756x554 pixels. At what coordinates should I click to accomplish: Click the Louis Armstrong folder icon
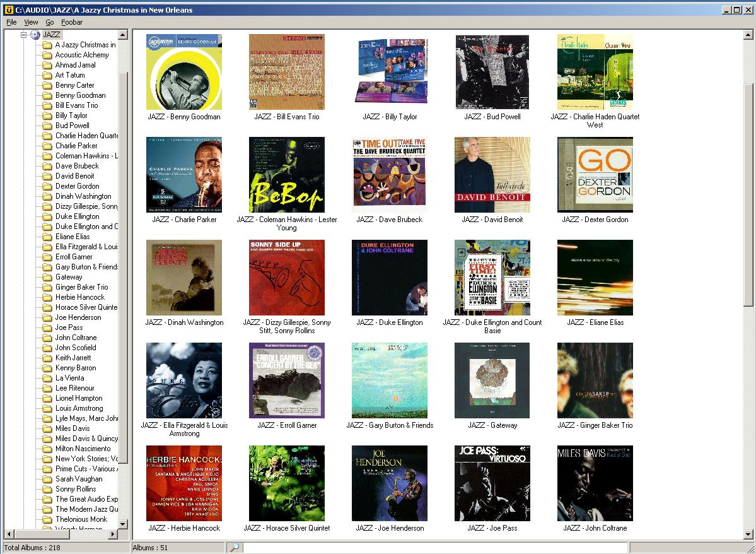click(x=47, y=409)
